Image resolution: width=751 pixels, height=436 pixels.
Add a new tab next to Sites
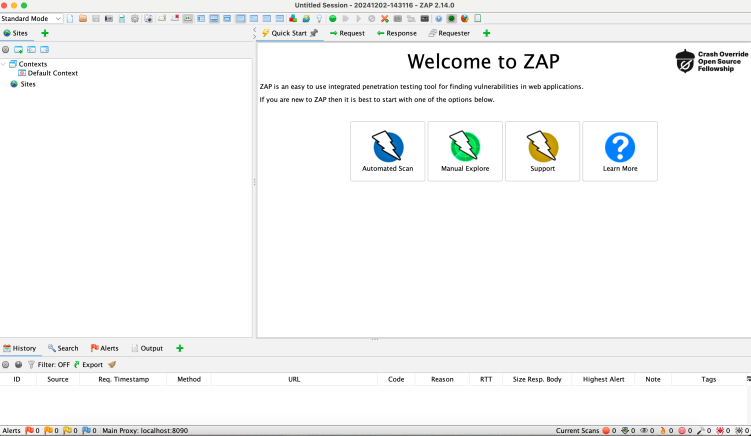(45, 33)
